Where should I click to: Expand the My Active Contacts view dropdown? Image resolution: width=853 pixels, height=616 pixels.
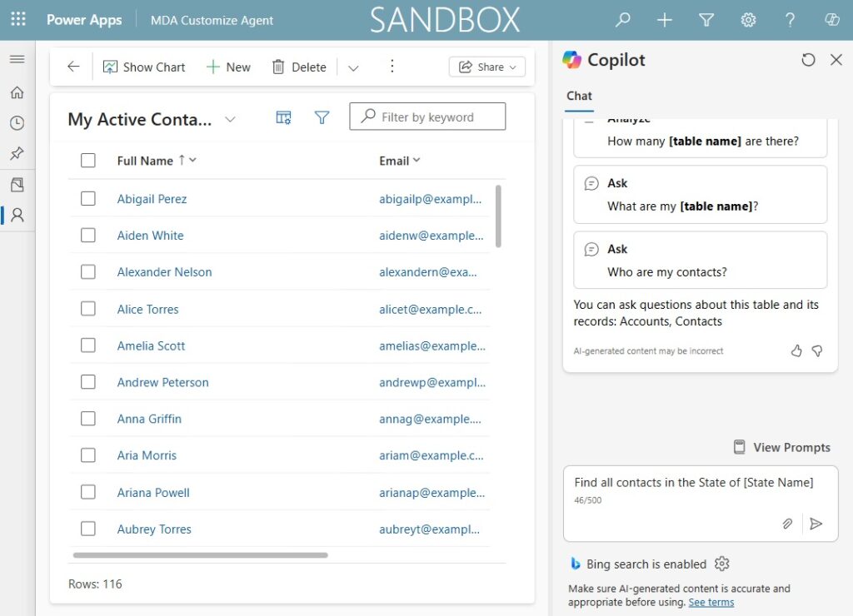[x=231, y=120]
